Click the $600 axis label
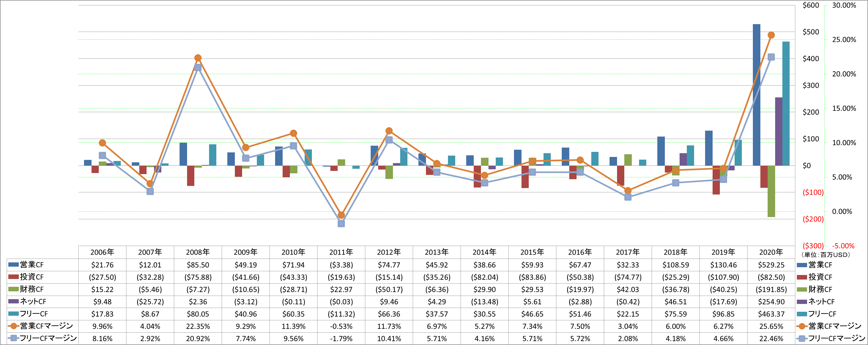Screen dimensions: 868x345 tap(811, 5)
